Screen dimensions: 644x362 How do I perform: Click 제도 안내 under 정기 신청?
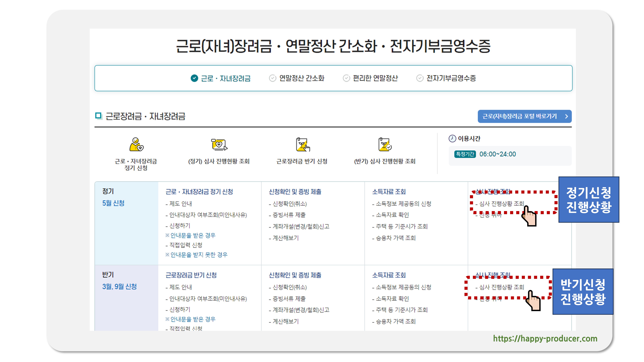click(180, 204)
